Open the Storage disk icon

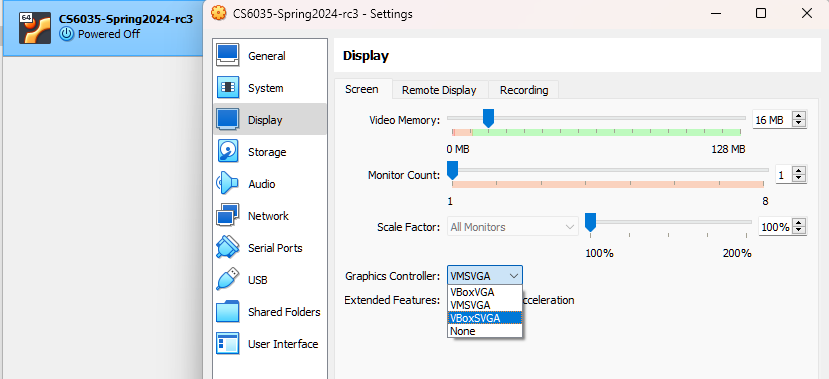(x=228, y=152)
